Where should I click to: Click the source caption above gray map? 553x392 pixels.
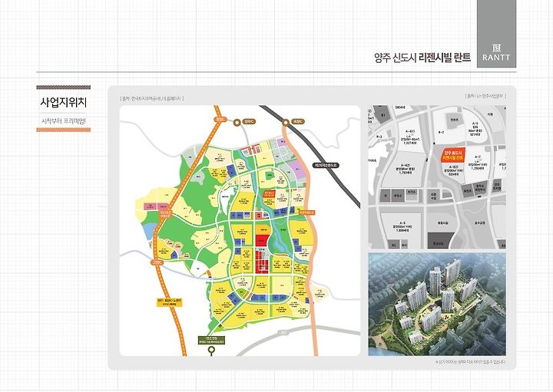click(x=485, y=95)
